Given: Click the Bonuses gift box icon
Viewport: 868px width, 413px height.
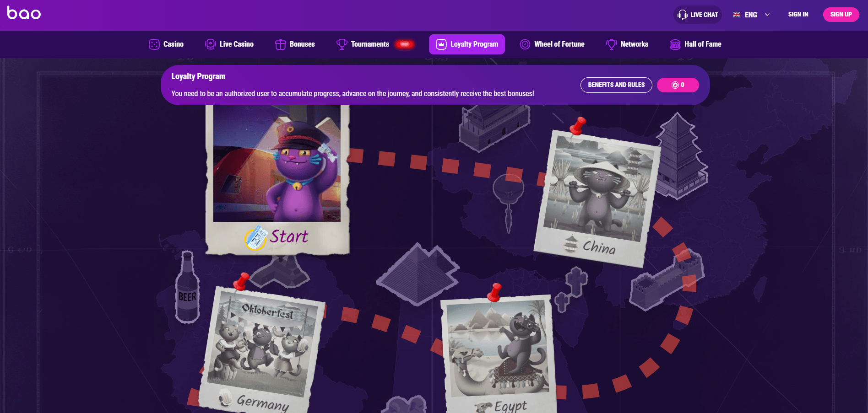Looking at the screenshot, I should (x=281, y=44).
